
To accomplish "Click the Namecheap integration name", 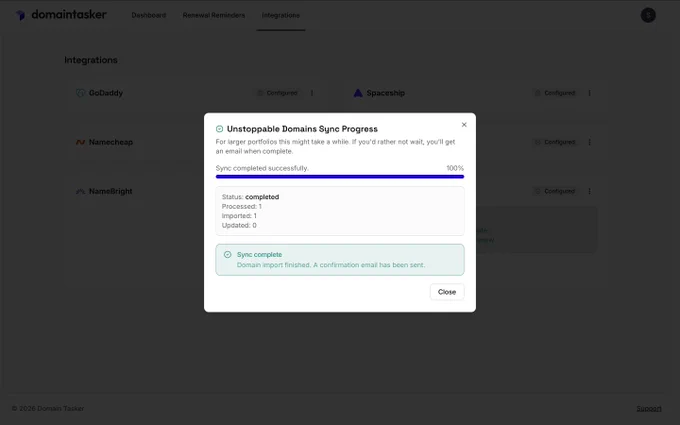I will (111, 142).
